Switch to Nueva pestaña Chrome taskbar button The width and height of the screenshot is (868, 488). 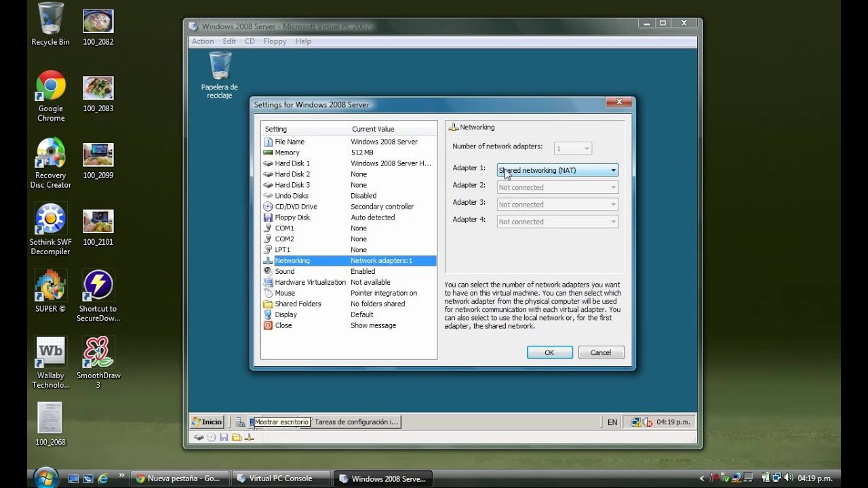coord(178,479)
